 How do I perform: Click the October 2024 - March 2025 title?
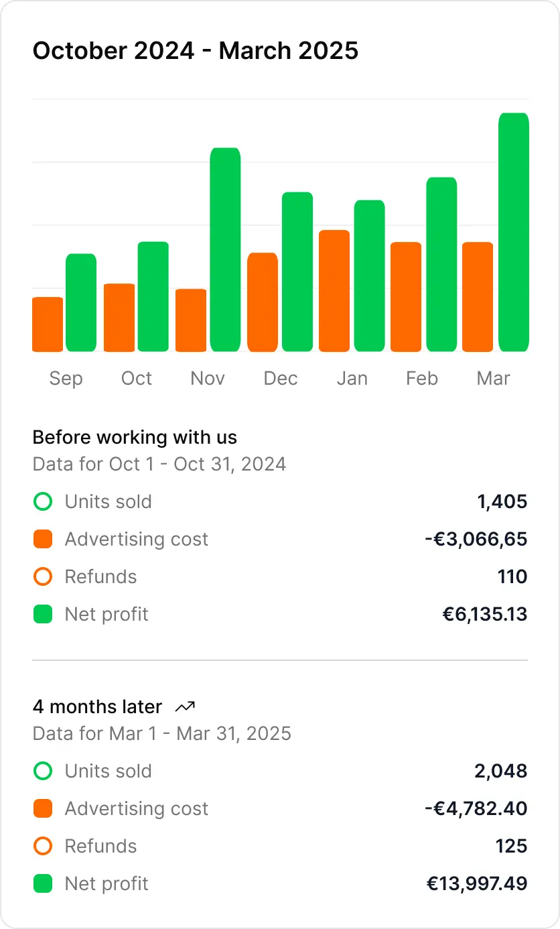coord(196,51)
